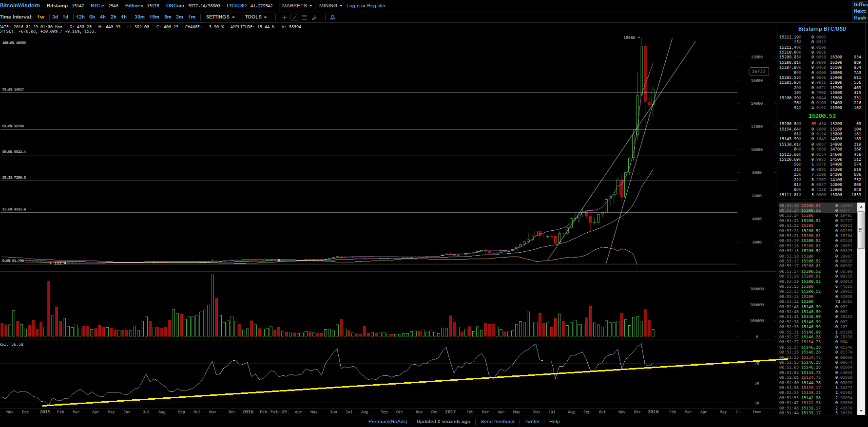Viewport: 868px width, 427px height.
Task: Click the 2016 marker on time axis
Action: tap(248, 412)
